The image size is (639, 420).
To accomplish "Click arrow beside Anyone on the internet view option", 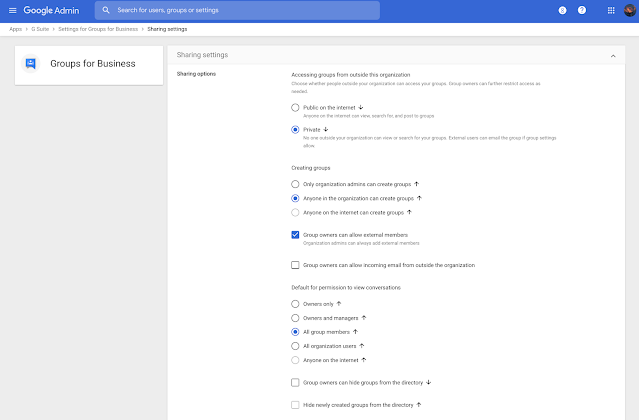I will tap(364, 360).
